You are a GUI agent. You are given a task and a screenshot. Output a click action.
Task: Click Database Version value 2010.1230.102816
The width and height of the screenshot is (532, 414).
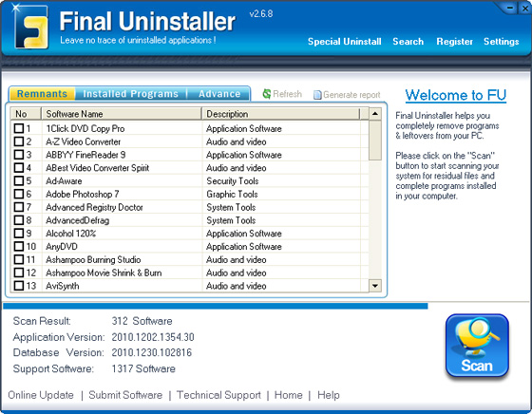tap(152, 352)
